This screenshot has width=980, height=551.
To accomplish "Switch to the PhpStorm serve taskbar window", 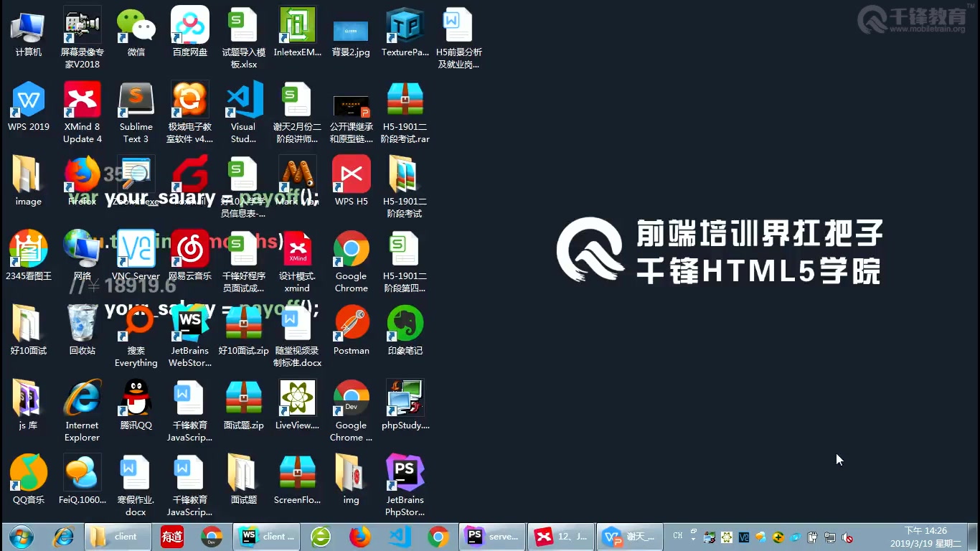I will click(492, 537).
